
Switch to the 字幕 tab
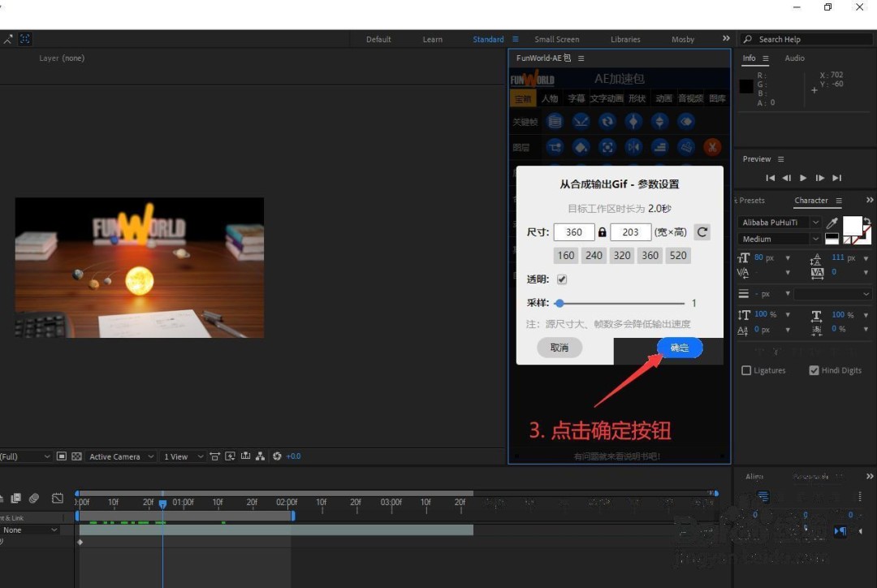(x=576, y=98)
